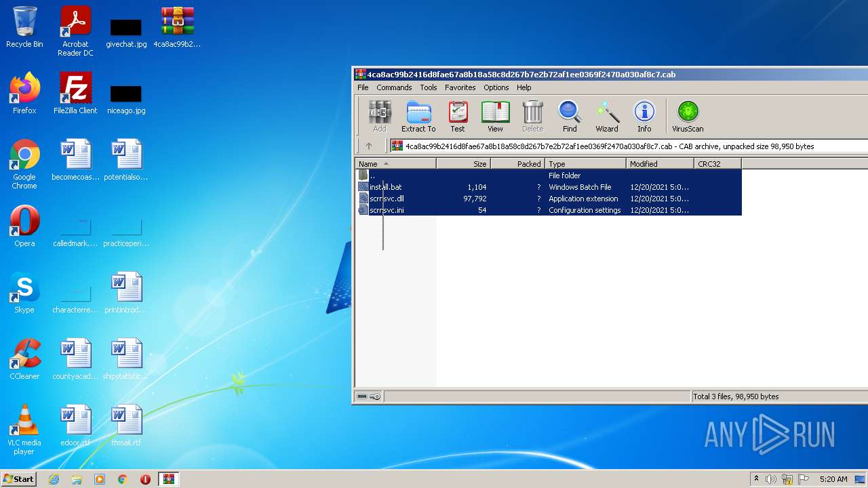This screenshot has height=488, width=868.
Task: Select the 4ca8ac99b2... archive desktop icon
Action: pos(177,28)
